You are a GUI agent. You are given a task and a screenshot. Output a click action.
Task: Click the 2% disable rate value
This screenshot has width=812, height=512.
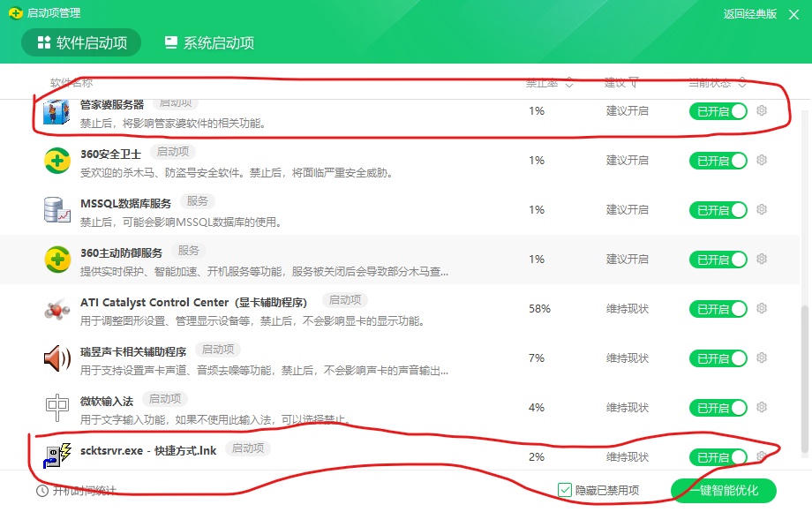(x=537, y=456)
